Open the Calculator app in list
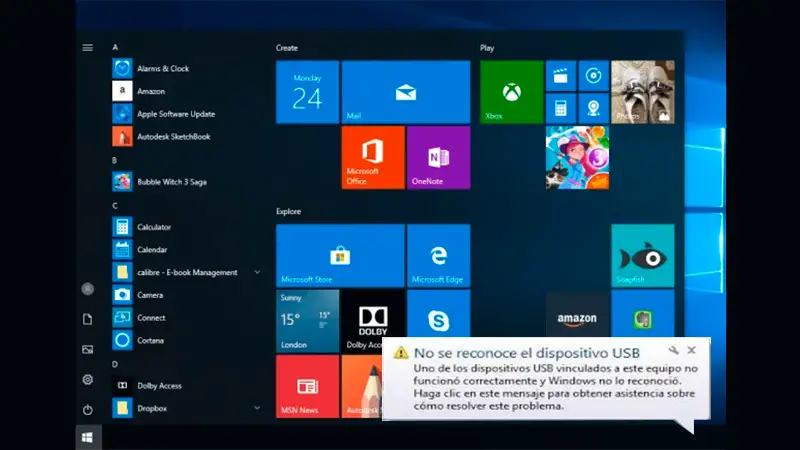This screenshot has height=450, width=800. [186, 227]
